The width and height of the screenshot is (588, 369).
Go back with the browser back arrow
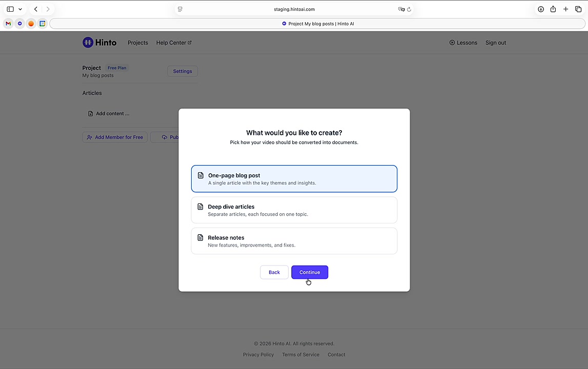click(x=36, y=9)
